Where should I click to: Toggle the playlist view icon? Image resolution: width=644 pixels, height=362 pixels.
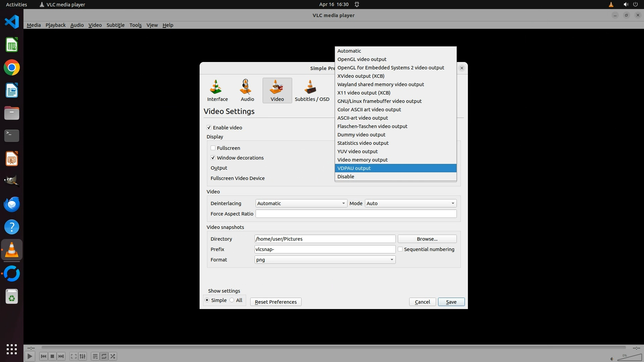(x=95, y=356)
